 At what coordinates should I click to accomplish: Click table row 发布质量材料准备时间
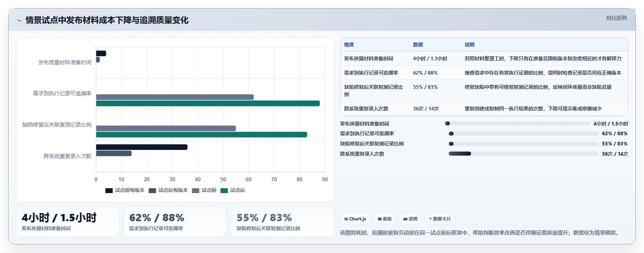(484, 59)
